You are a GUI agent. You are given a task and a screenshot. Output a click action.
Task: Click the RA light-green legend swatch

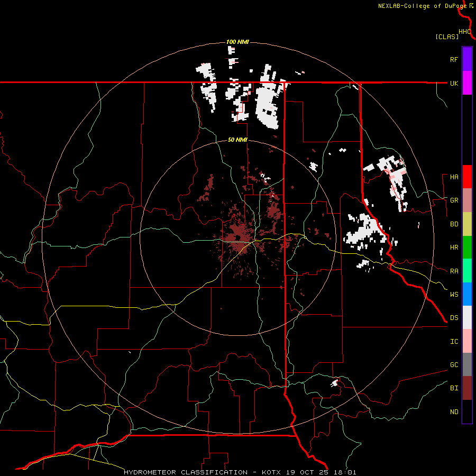pyautogui.click(x=467, y=271)
